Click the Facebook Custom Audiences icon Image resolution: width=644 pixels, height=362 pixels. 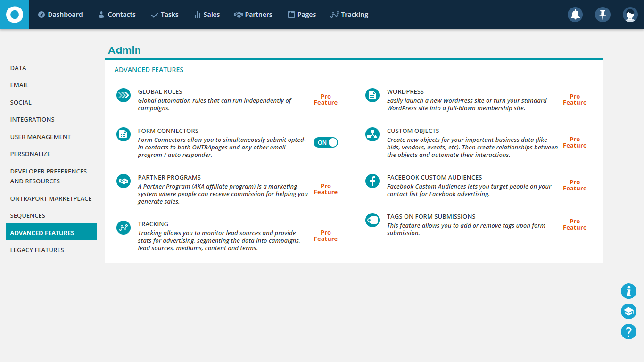[x=372, y=181]
